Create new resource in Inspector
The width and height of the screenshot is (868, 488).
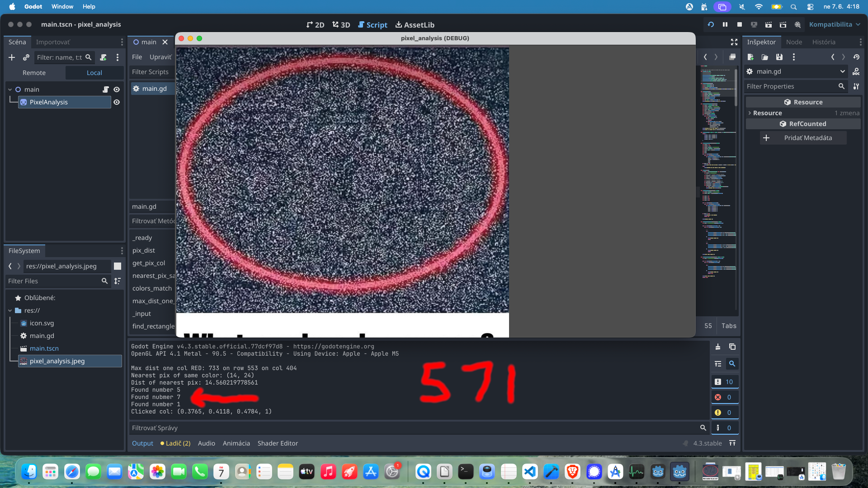(x=750, y=57)
